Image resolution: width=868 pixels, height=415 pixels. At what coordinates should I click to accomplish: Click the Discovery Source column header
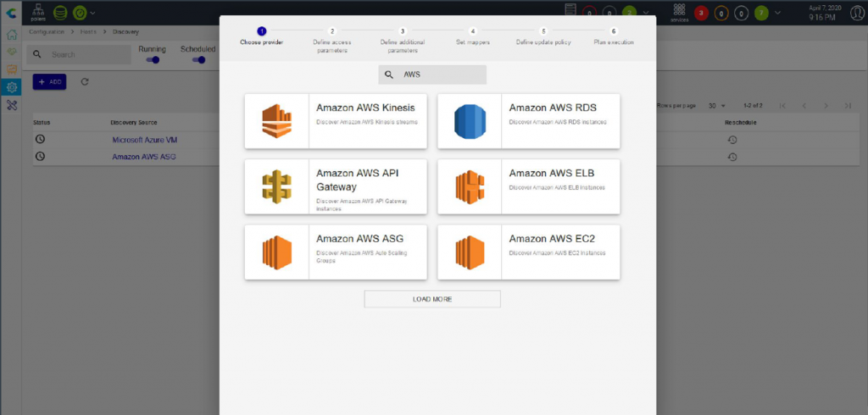click(x=133, y=122)
